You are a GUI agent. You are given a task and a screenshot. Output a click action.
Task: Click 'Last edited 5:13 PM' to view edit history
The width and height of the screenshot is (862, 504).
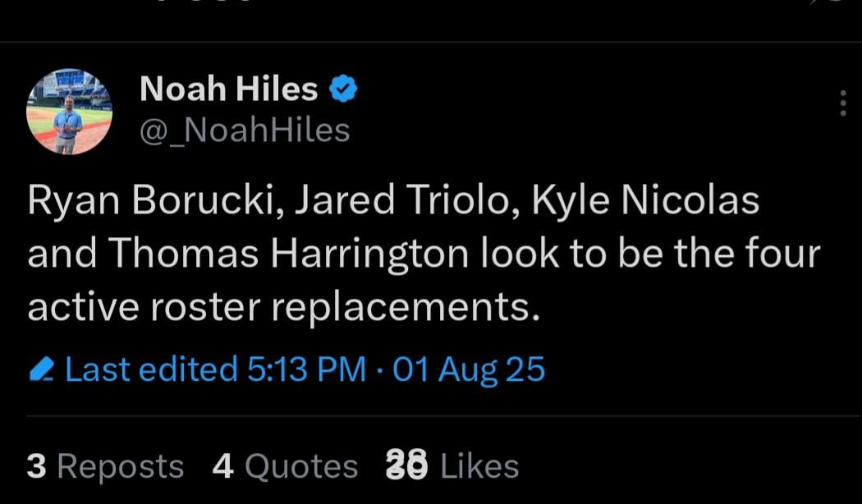[222, 369]
